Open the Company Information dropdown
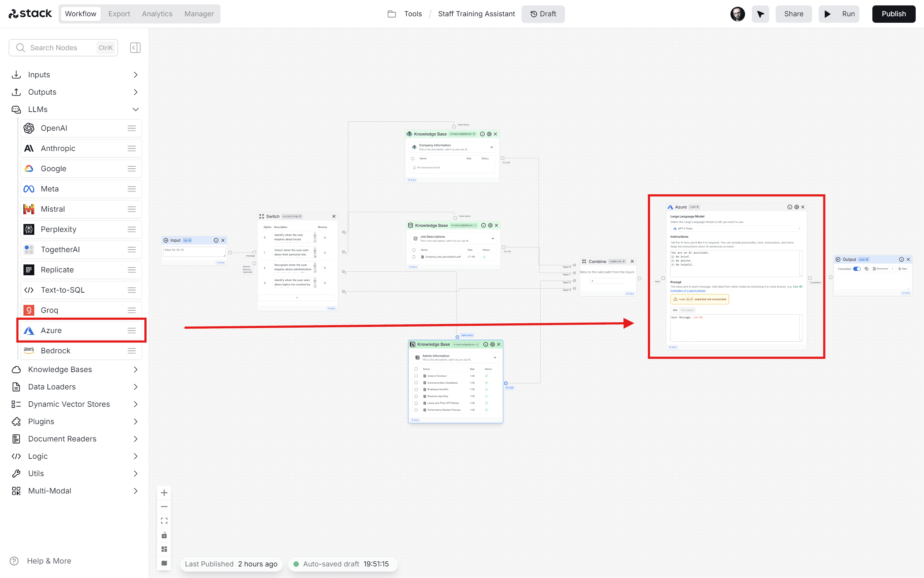Viewport: 924px width, 578px height. coord(453,147)
